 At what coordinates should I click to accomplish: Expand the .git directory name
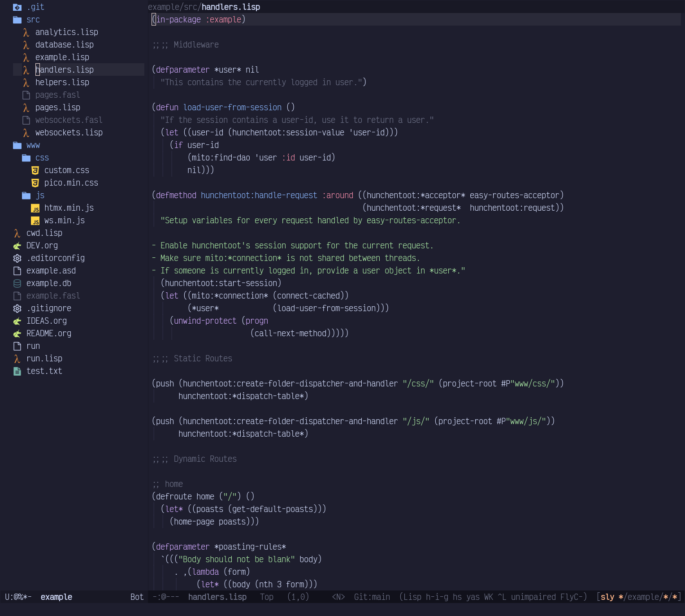[x=35, y=7]
